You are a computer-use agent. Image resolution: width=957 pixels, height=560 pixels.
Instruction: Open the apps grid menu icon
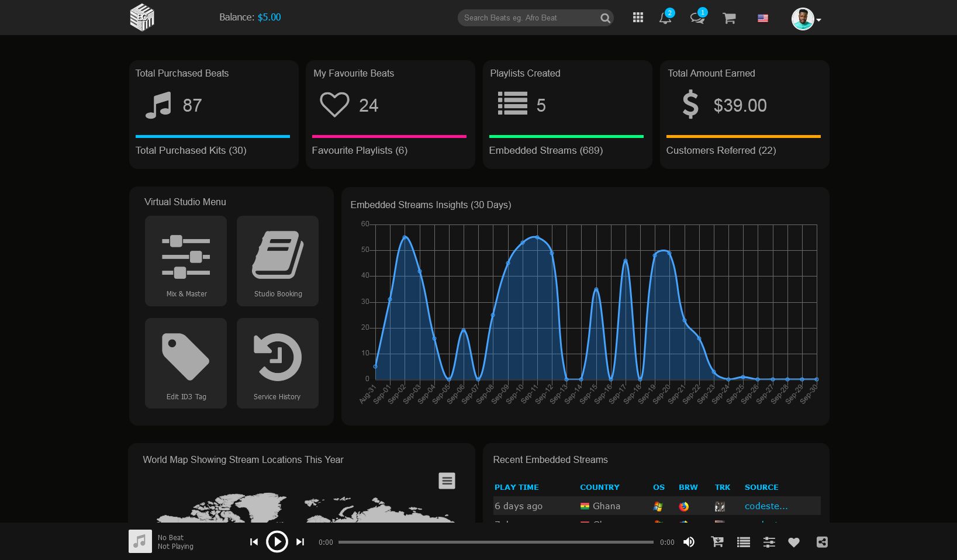click(638, 18)
